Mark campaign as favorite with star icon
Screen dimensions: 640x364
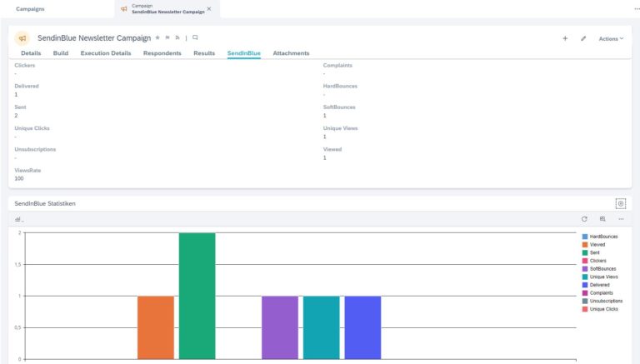pos(157,37)
